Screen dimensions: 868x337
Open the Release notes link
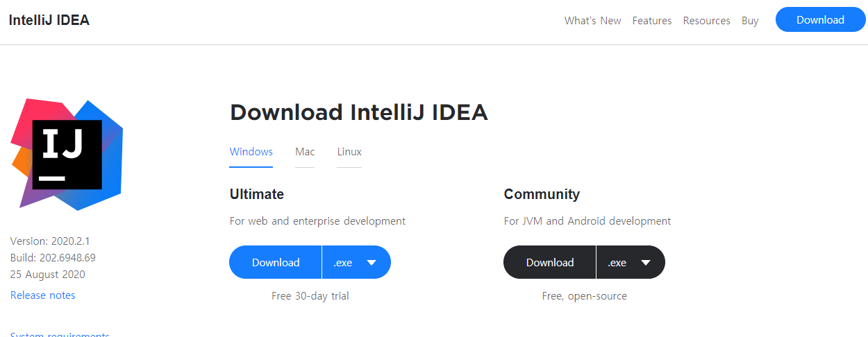[x=43, y=295]
